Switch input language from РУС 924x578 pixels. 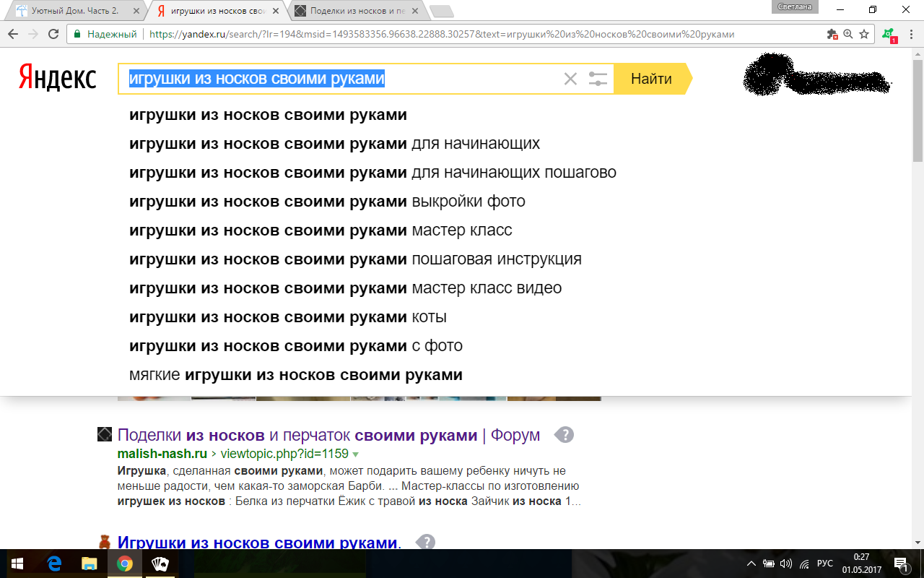[824, 564]
